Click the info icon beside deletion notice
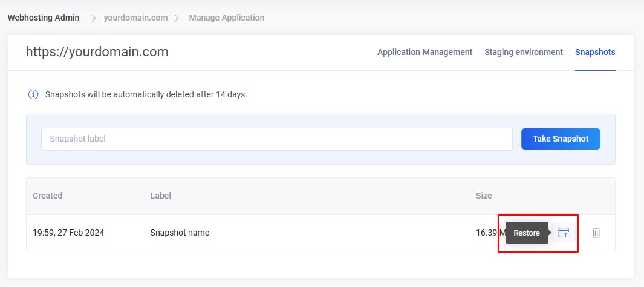Viewport: 644px width, 287px height. pyautogui.click(x=33, y=94)
